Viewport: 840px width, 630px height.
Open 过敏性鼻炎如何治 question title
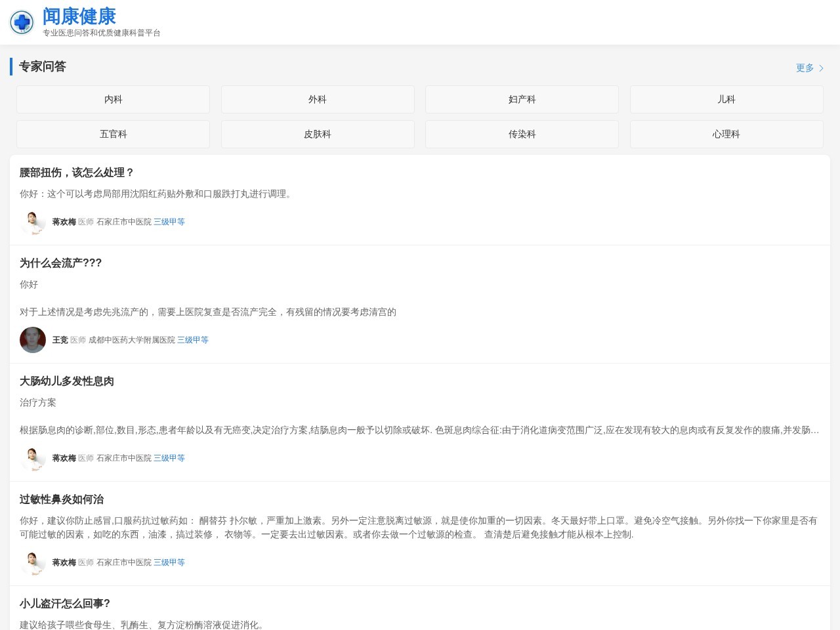pyautogui.click(x=62, y=499)
